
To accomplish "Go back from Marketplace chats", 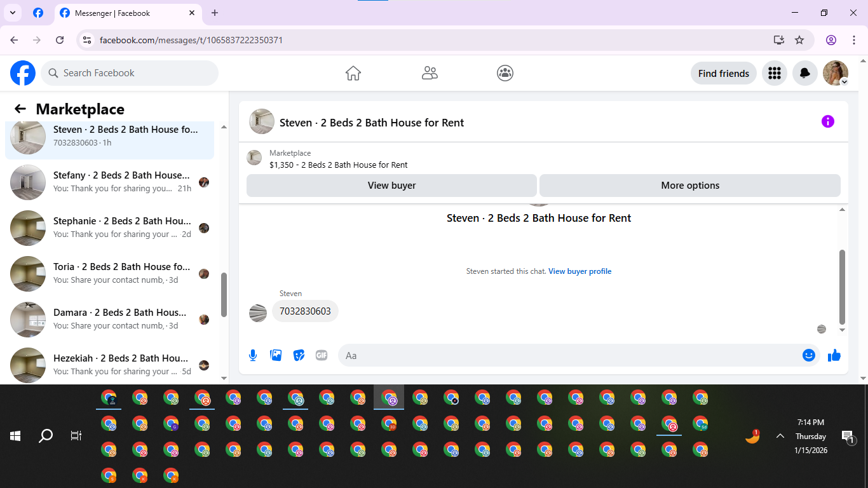I will click(20, 109).
